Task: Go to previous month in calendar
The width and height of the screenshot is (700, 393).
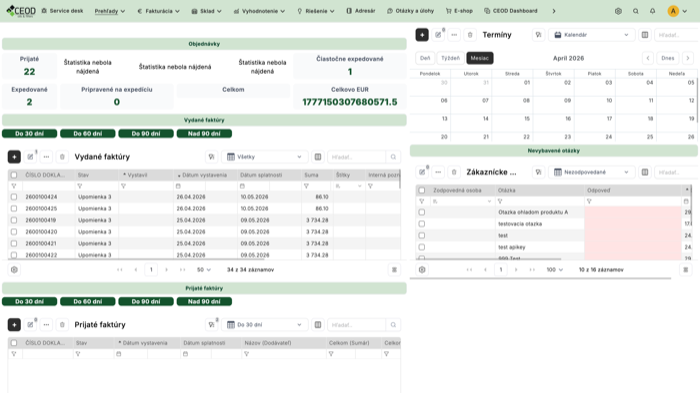Action: pos(648,58)
